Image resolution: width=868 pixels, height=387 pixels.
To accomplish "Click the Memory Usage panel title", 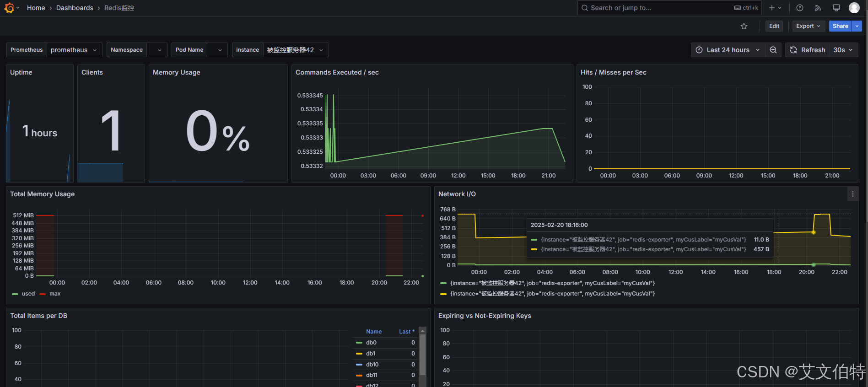I will click(x=176, y=72).
